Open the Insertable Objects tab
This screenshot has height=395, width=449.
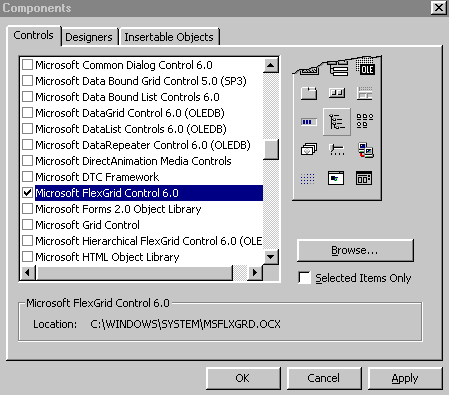coord(169,37)
